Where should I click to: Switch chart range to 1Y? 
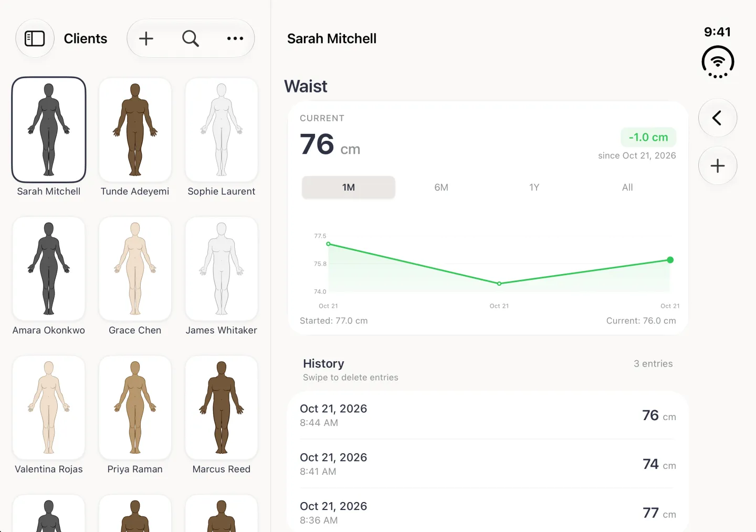click(534, 187)
